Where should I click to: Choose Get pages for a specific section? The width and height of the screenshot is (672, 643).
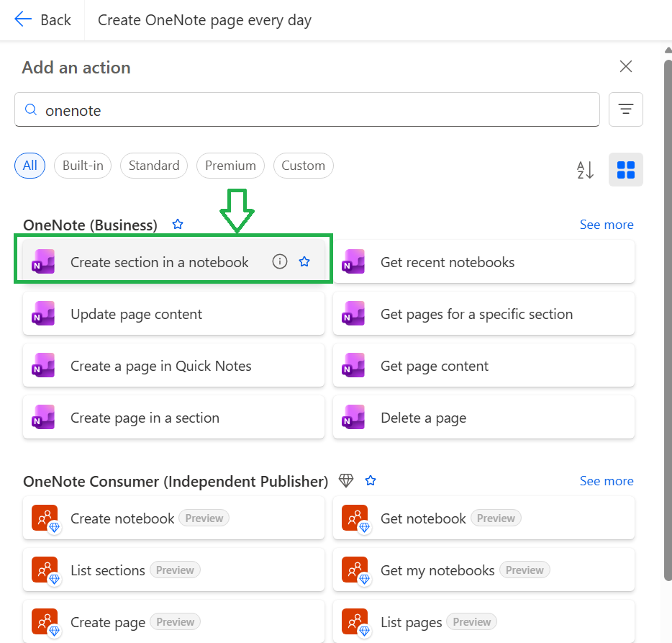click(x=483, y=313)
